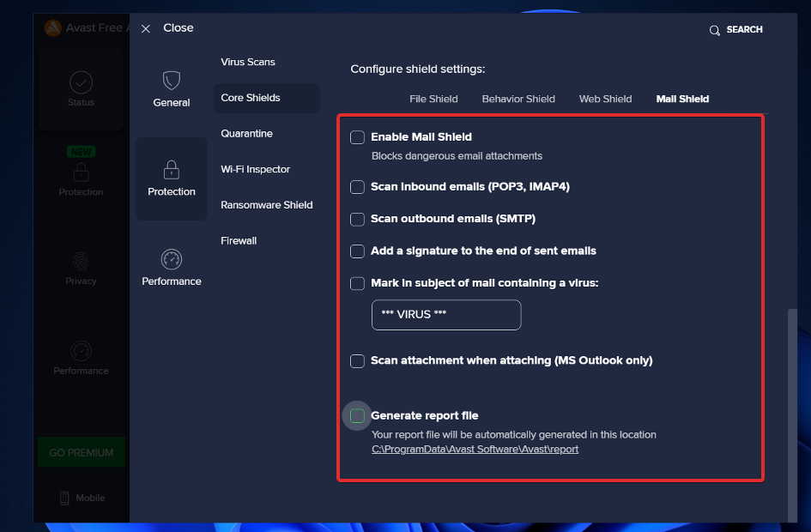Toggle Add a signature to sent emails
Image resolution: width=811 pixels, height=532 pixels.
tap(357, 251)
